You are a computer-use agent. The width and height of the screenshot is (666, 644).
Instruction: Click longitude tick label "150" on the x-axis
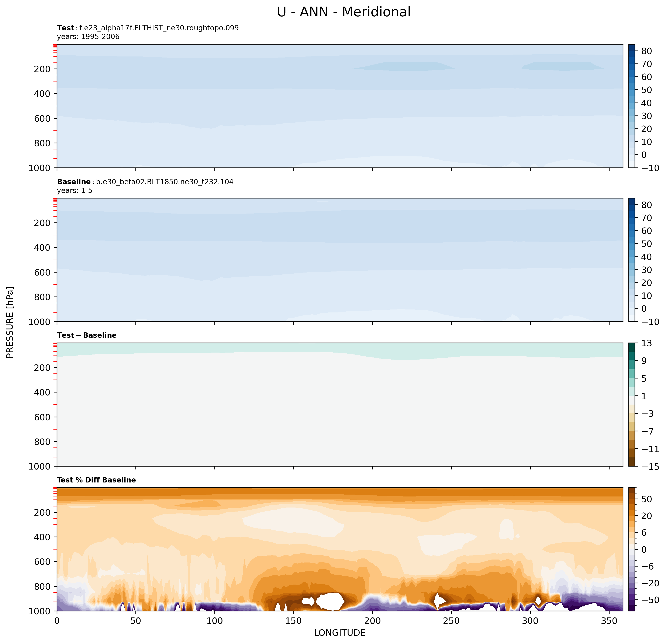[x=293, y=621]
